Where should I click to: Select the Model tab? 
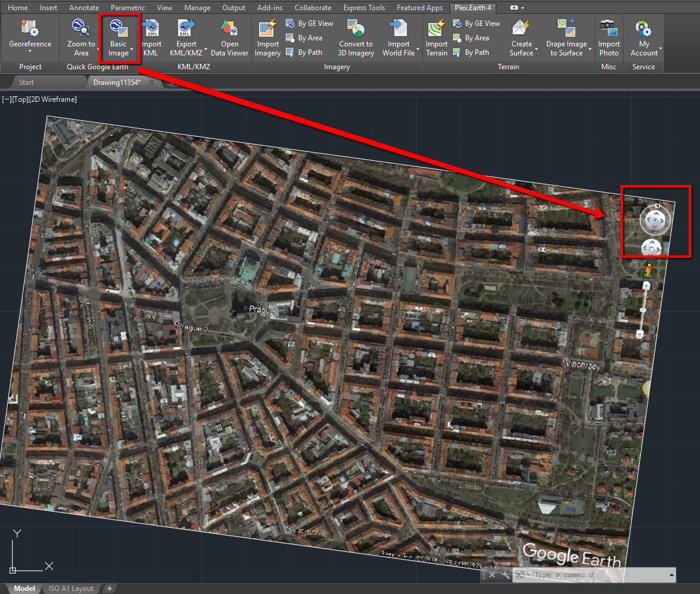23,588
